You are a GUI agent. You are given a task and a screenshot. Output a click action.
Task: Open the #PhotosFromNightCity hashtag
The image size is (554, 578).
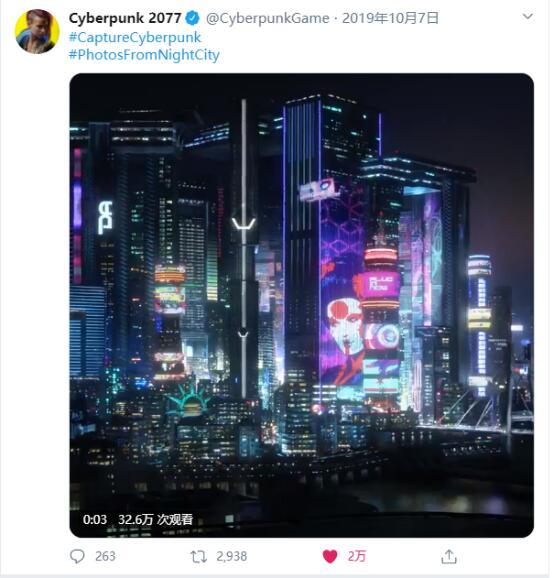pos(144,55)
